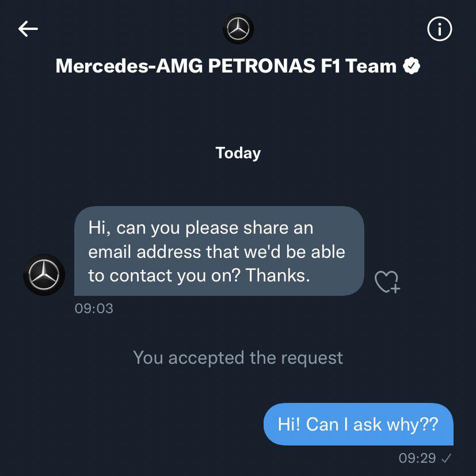Select the incoming message bubble from Mercedes

point(219,251)
